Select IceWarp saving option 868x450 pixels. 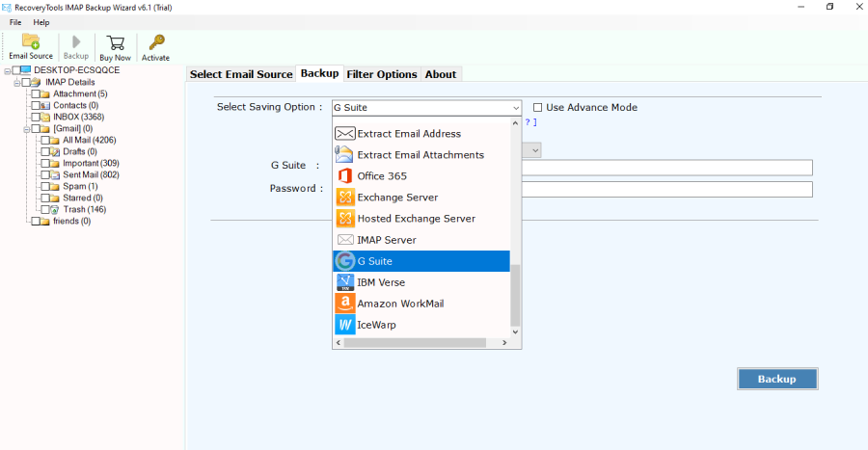point(376,325)
